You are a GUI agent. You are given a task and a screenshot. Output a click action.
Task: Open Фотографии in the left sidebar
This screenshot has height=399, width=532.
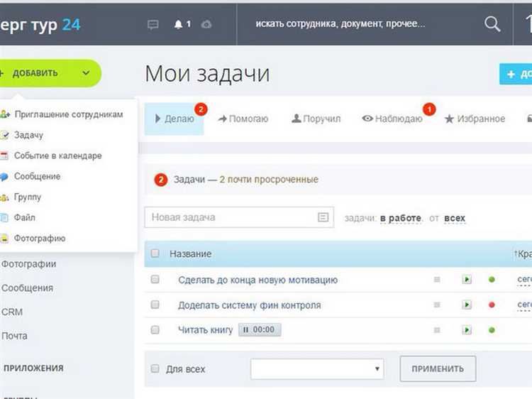pos(29,264)
